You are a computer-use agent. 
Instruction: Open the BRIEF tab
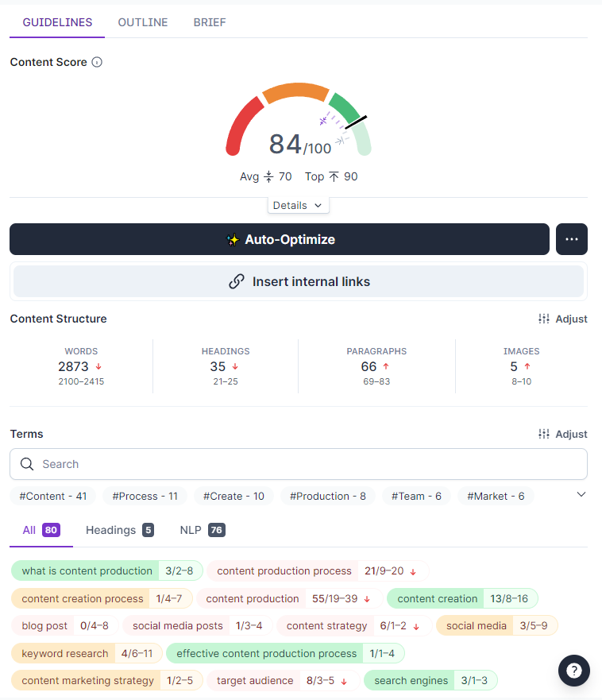(x=210, y=22)
